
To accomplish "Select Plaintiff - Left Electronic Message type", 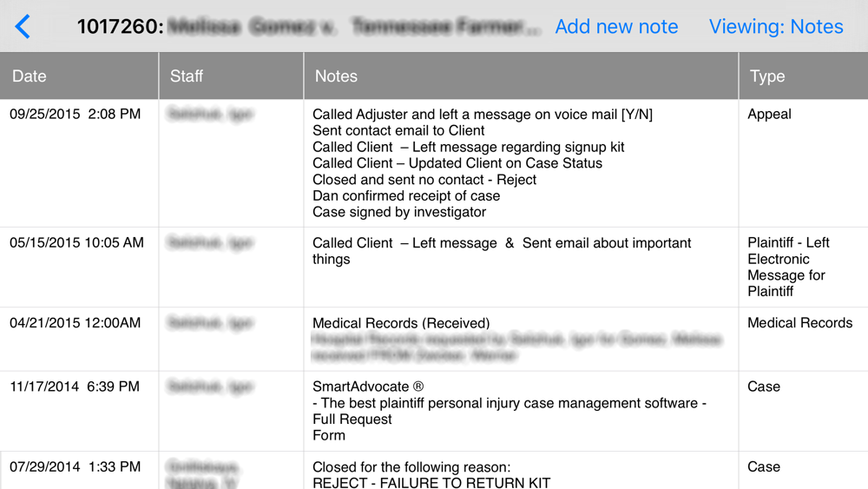I will point(788,267).
